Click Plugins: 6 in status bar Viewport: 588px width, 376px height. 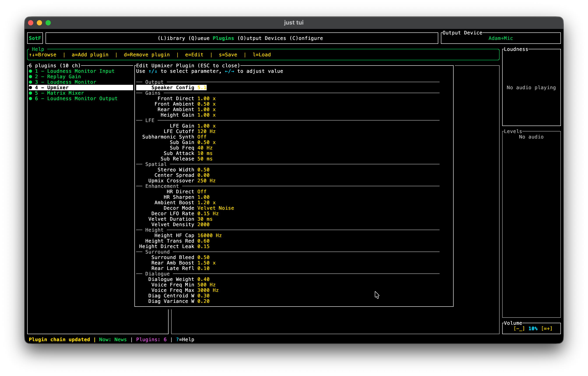[x=151, y=340]
